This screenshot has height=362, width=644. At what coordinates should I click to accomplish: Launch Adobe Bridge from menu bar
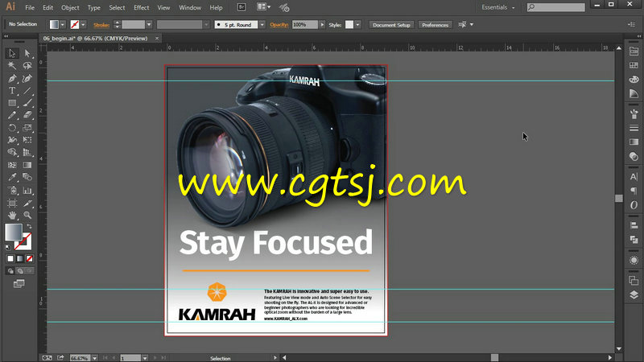(242, 7)
